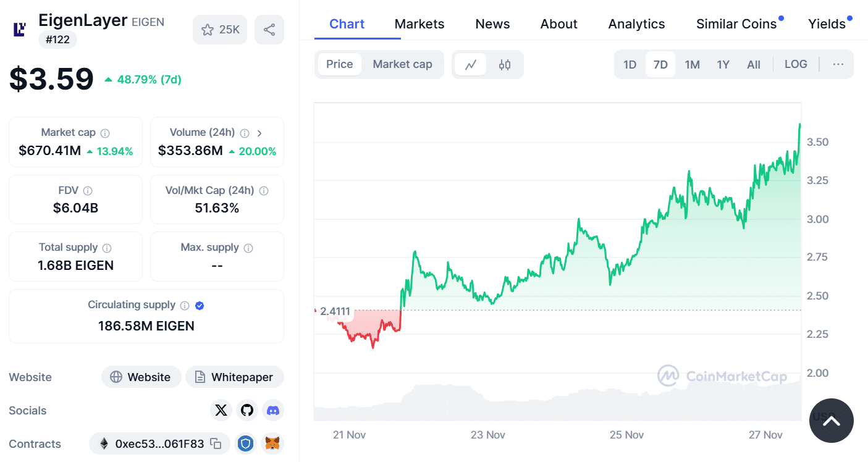Open the Chart tab
Screen dimensions: 868x462
tap(347, 24)
